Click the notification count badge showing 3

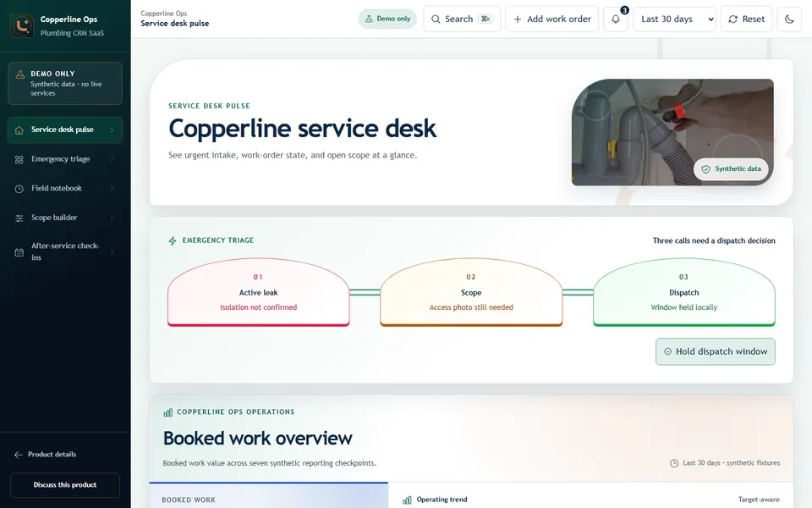pos(624,10)
